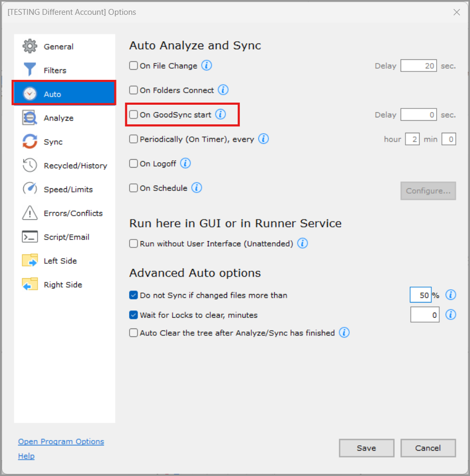Switch to the Analyze section
The height and width of the screenshot is (476, 470).
65,118
